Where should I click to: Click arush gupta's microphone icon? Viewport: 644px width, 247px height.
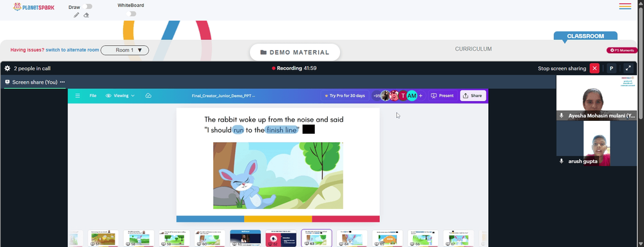pyautogui.click(x=562, y=161)
